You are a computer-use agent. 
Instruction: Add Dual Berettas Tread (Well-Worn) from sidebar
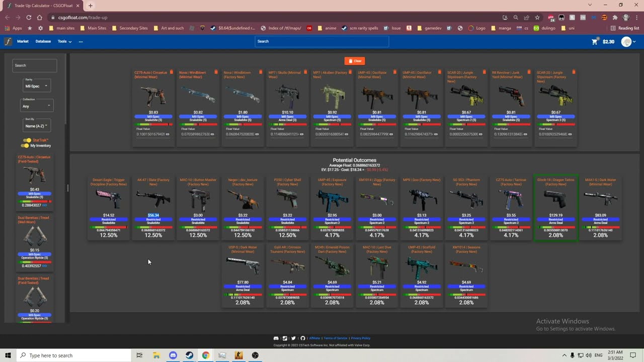point(35,241)
